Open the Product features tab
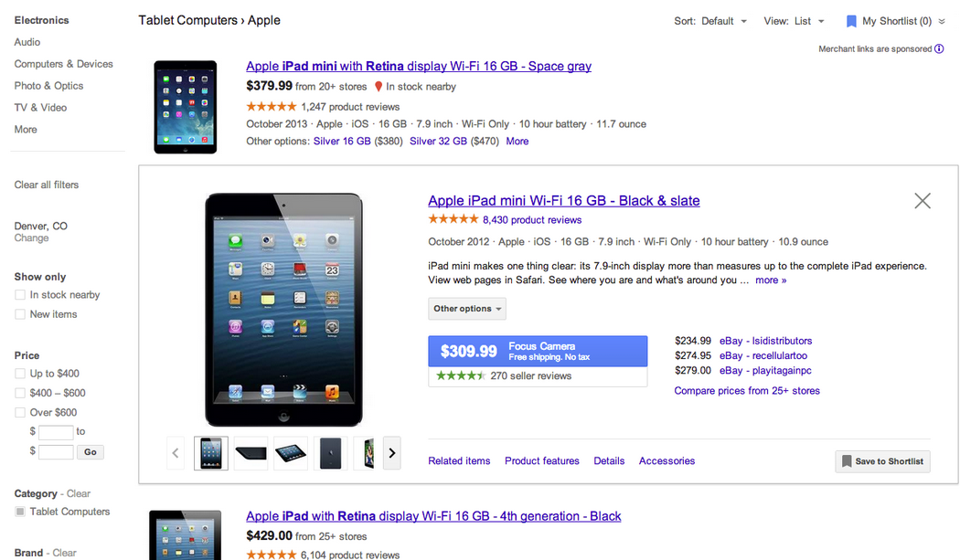Viewport: 960px width, 560px height. click(542, 460)
